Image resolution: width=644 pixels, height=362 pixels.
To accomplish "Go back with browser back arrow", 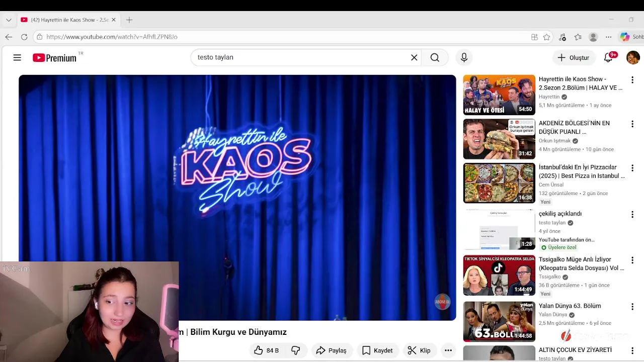I will [9, 37].
